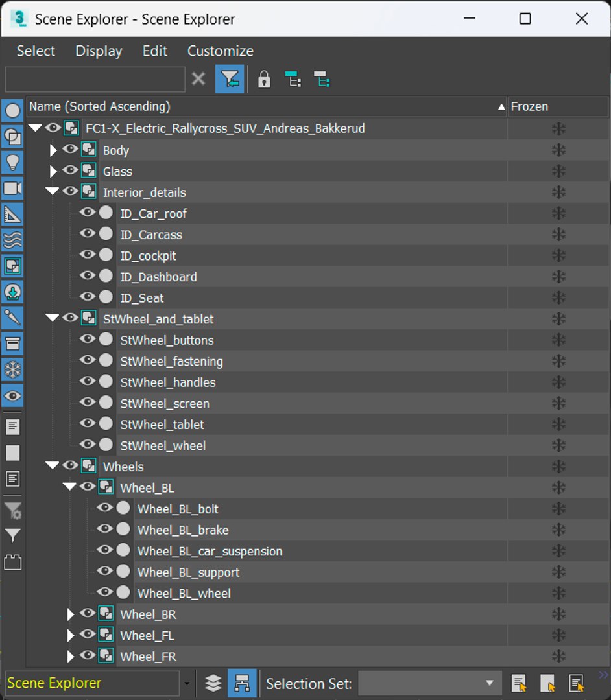Click the lock cell editing padlock icon
611x700 pixels.
point(264,80)
